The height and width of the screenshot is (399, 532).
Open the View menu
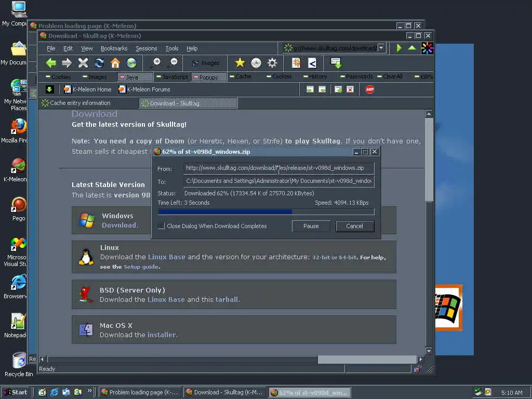[x=87, y=48]
